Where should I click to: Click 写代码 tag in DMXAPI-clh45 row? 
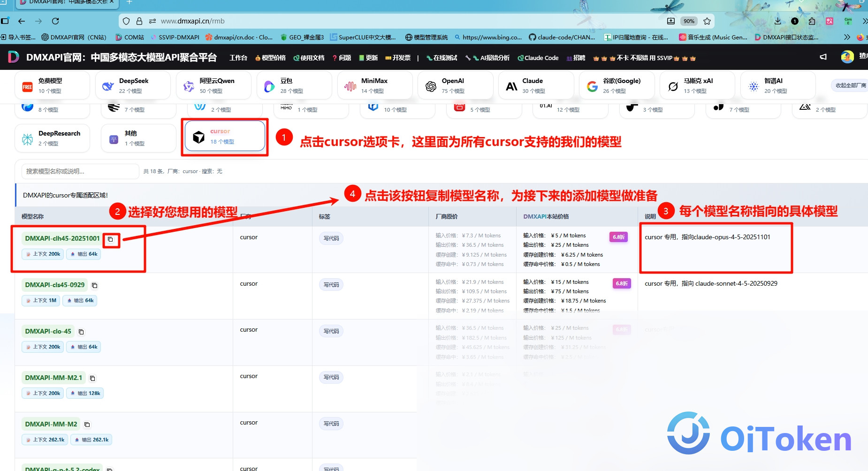pos(331,238)
